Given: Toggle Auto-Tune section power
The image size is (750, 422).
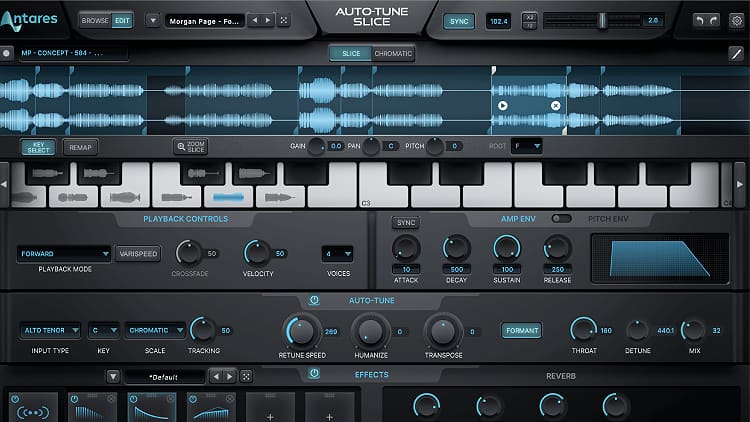Looking at the screenshot, I should [314, 300].
